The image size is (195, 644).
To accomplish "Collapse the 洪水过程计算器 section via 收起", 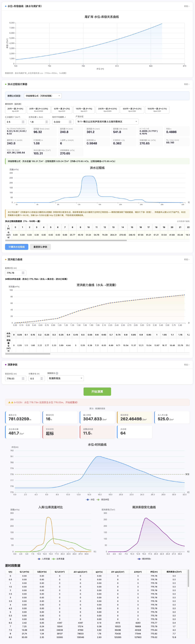I will pos(187,84).
